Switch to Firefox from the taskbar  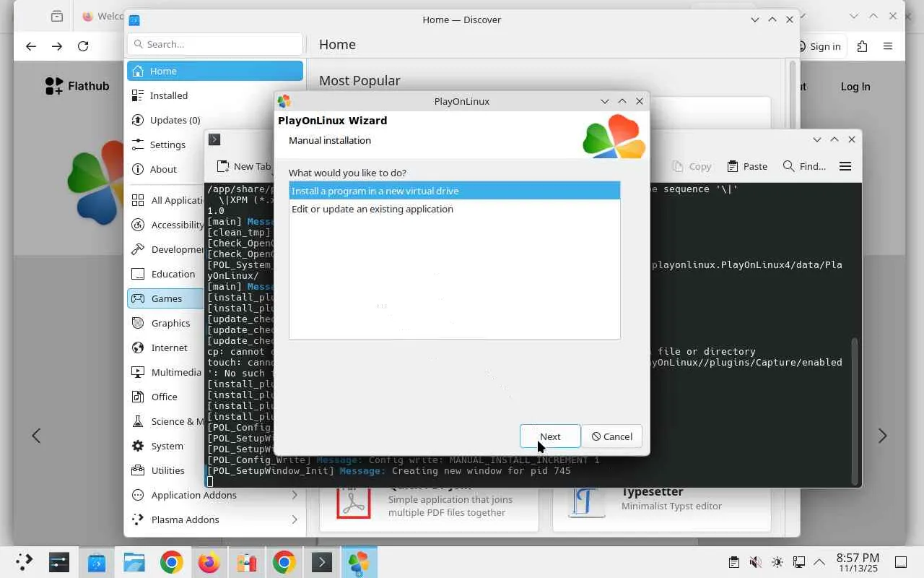[209, 562]
